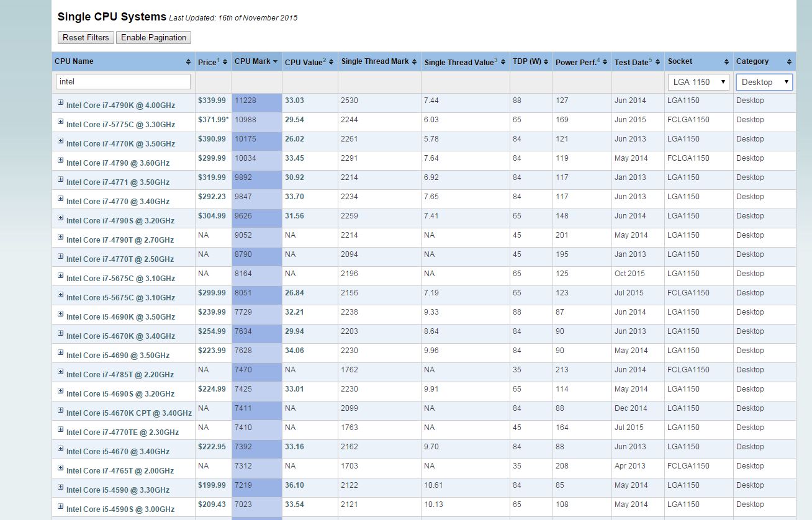Click the Single Thread Mark value 2530
The width and height of the screenshot is (812, 520).
350,101
